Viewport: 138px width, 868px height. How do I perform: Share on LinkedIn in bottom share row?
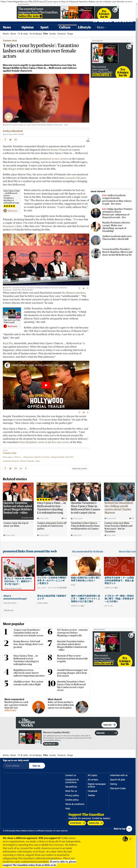point(21,468)
